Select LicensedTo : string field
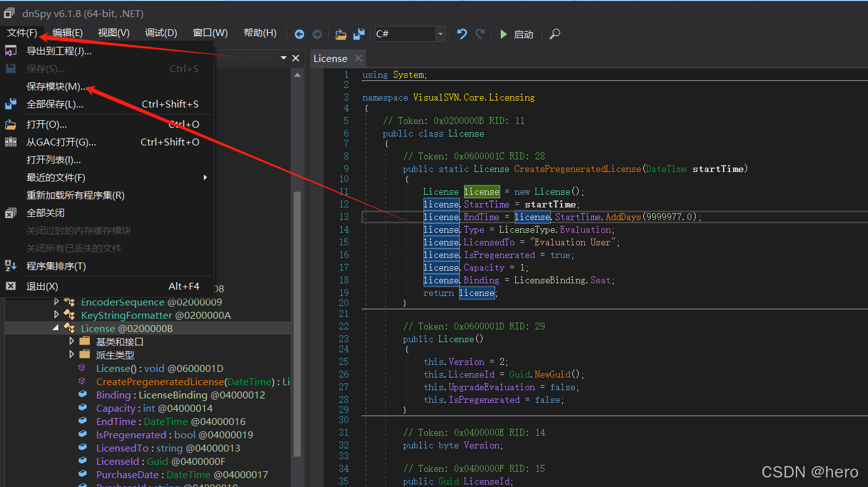868x487 pixels. [x=167, y=448]
